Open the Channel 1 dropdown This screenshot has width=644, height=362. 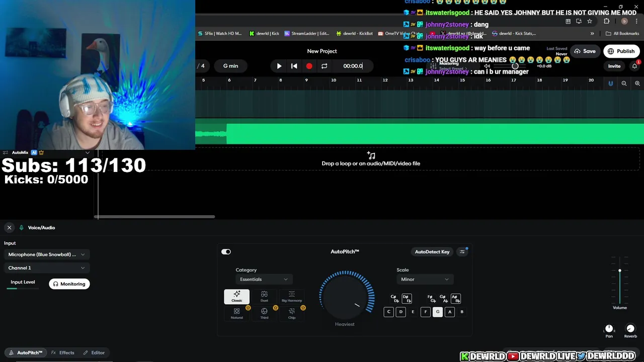click(x=46, y=268)
